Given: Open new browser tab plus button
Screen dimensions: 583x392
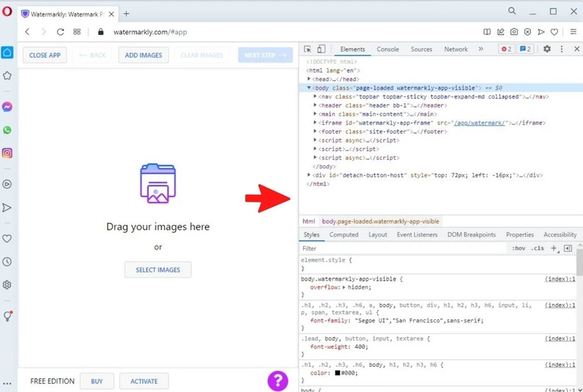Looking at the screenshot, I should [127, 14].
